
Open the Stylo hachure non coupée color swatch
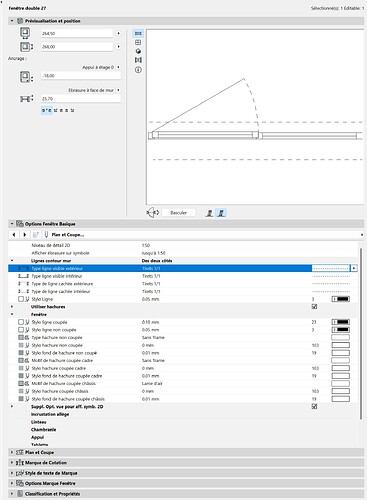pos(340,345)
